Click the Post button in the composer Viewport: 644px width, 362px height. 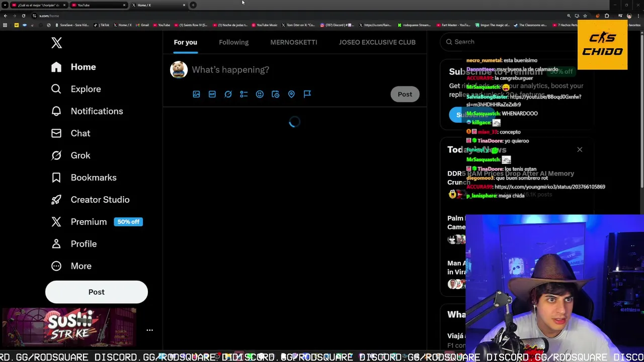pos(405,94)
